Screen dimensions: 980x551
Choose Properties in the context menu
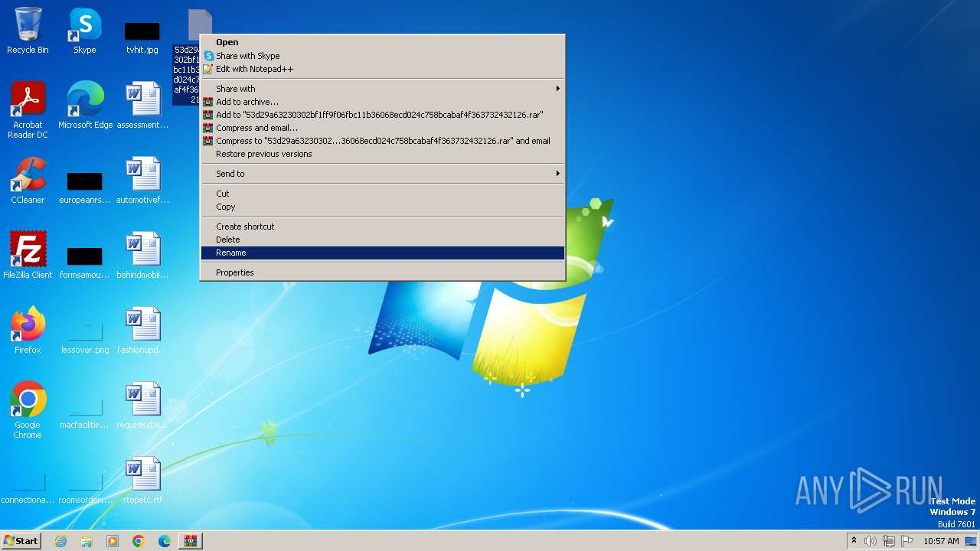383,272
